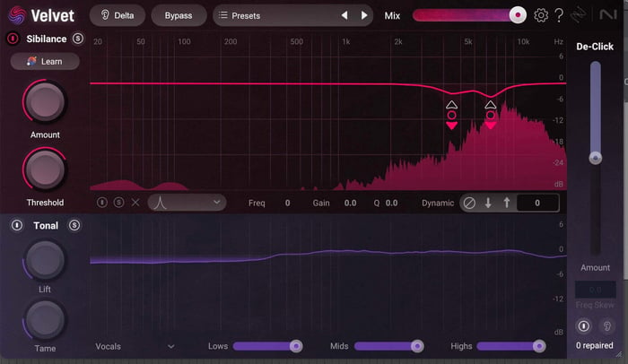Click the Sibilance Threshold knob
The height and width of the screenshot is (364, 628).
(x=45, y=169)
